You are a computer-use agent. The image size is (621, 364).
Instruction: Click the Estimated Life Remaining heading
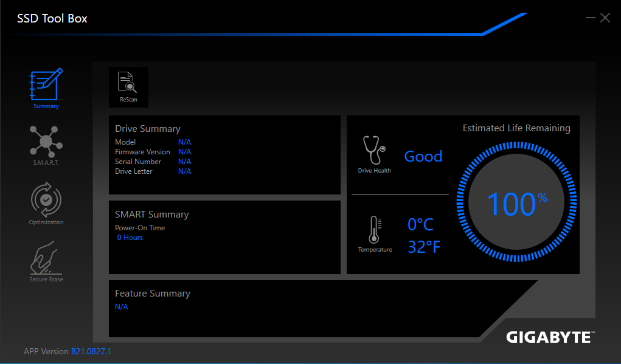(x=516, y=128)
